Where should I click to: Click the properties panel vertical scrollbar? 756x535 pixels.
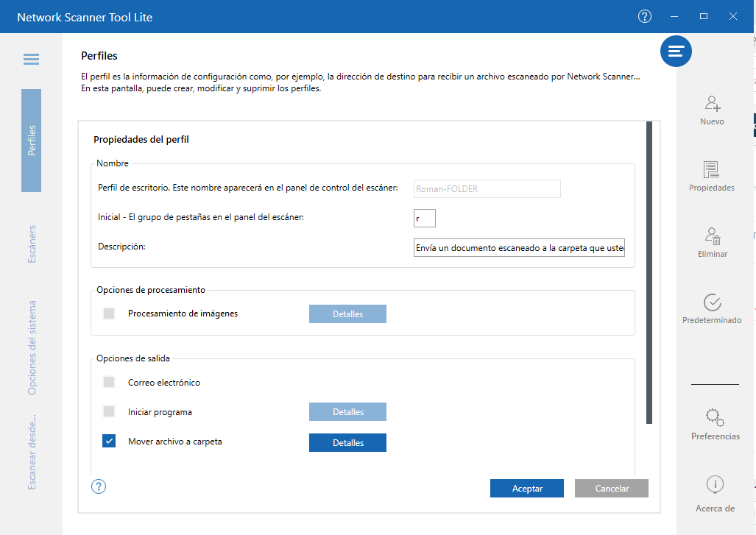point(649,273)
